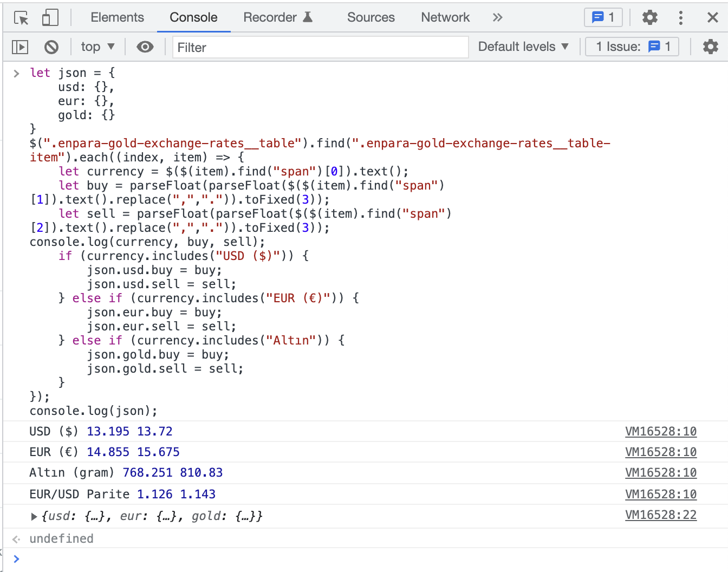Click the 'let json = {' code line
Screen dimensions: 728x572
(72, 73)
